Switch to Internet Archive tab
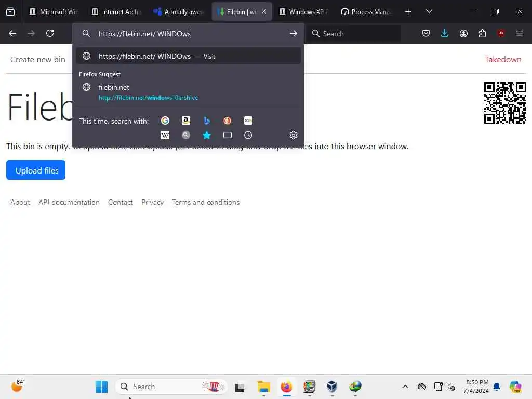 (x=116, y=12)
